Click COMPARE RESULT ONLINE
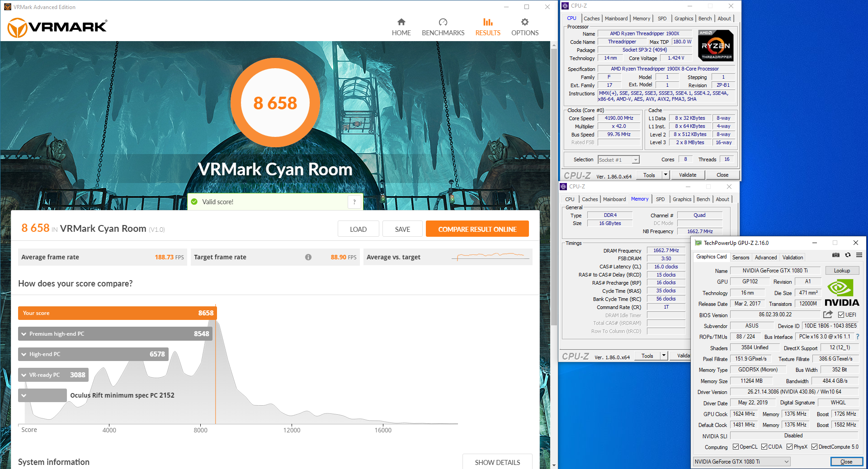The image size is (868, 469). (x=477, y=229)
